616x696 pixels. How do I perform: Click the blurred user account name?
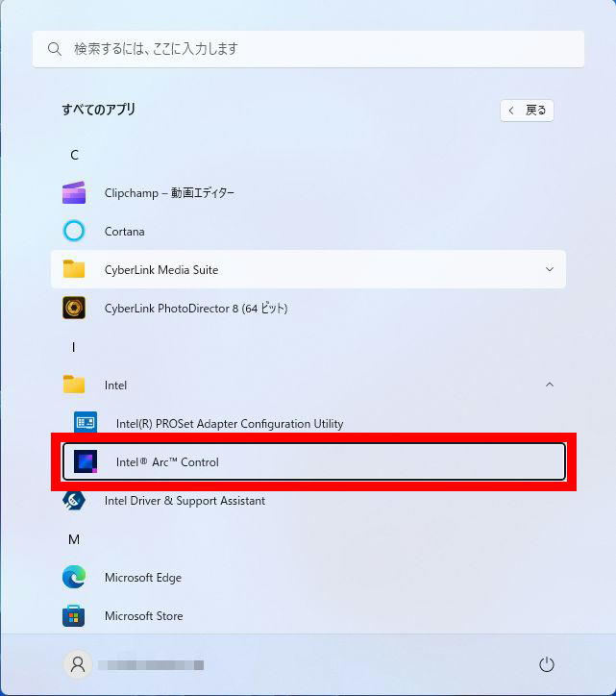click(x=151, y=665)
